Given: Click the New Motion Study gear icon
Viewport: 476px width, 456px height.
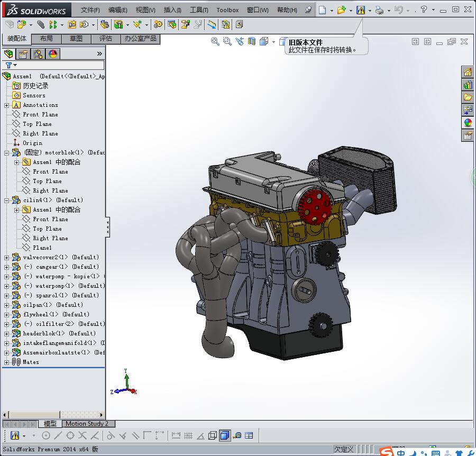Looking at the screenshot, I should pyautogui.click(x=158, y=24).
